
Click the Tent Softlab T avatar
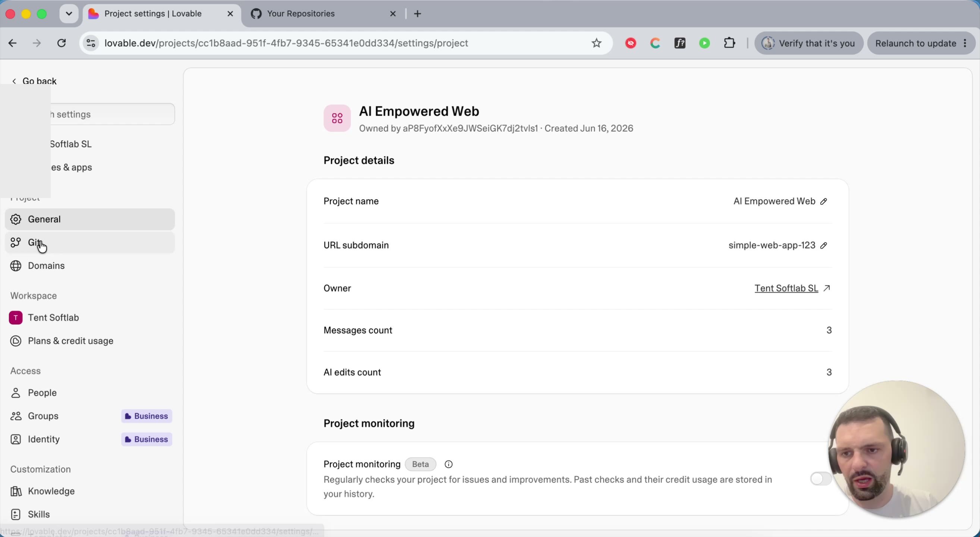coord(16,318)
